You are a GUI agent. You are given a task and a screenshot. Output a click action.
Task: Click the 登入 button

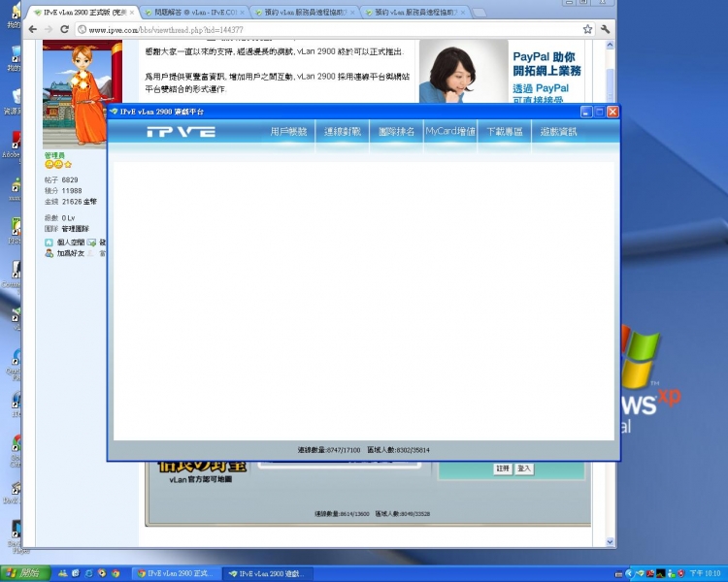[524, 469]
